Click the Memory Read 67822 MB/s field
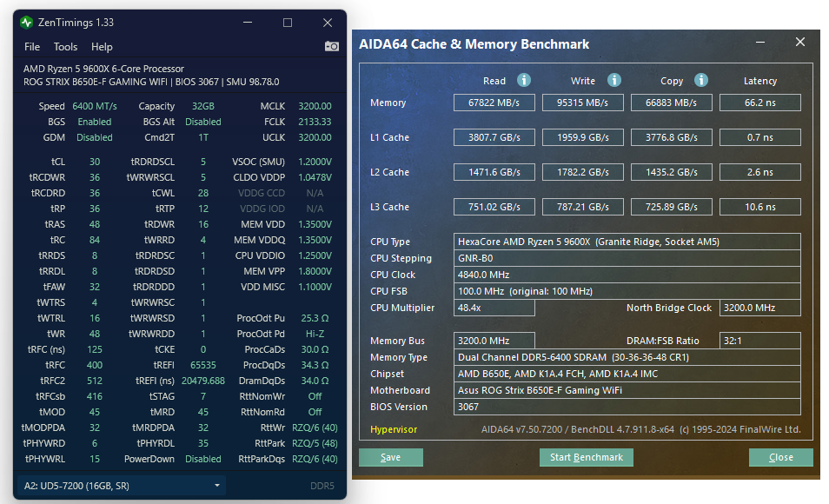This screenshot has height=504, width=829. coord(494,103)
